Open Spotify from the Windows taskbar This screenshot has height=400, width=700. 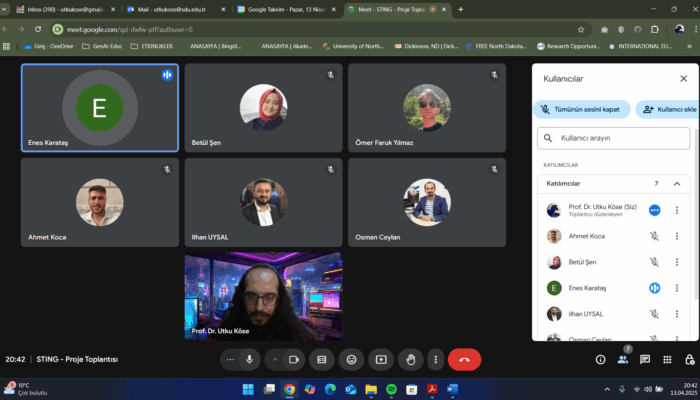(x=391, y=388)
